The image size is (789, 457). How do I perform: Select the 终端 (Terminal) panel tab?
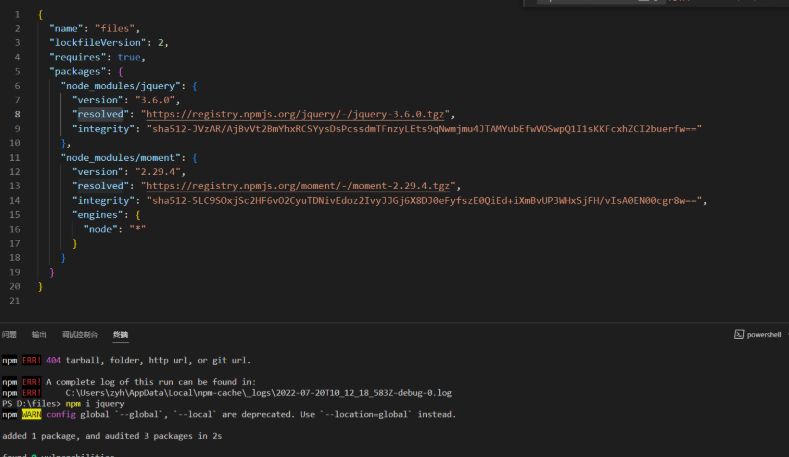pyautogui.click(x=120, y=335)
